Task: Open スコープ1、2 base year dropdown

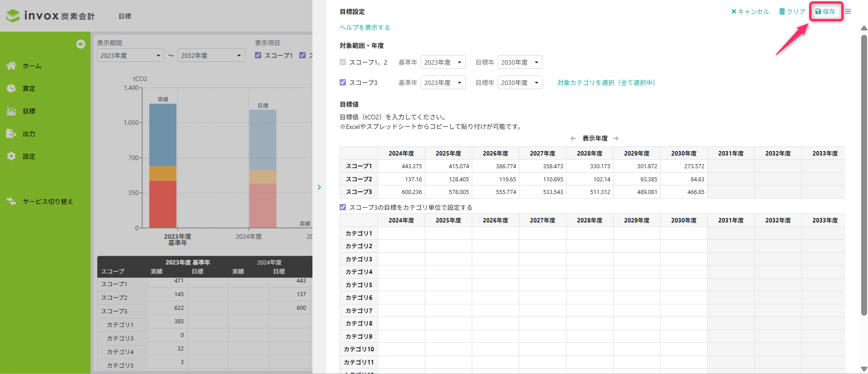Action: click(x=443, y=62)
